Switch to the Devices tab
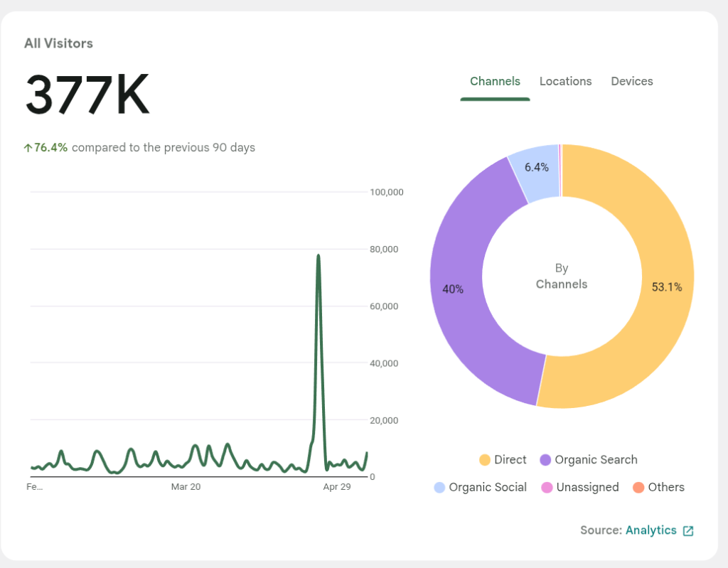 [632, 81]
